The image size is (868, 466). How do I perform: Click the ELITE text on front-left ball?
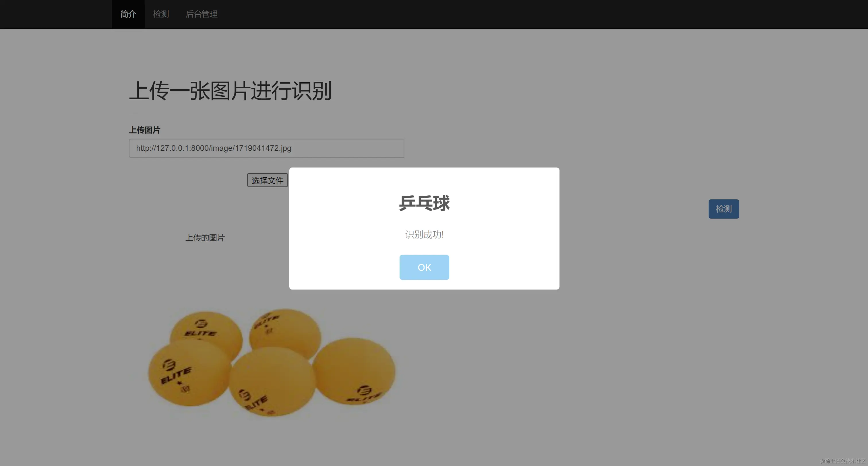pos(176,376)
